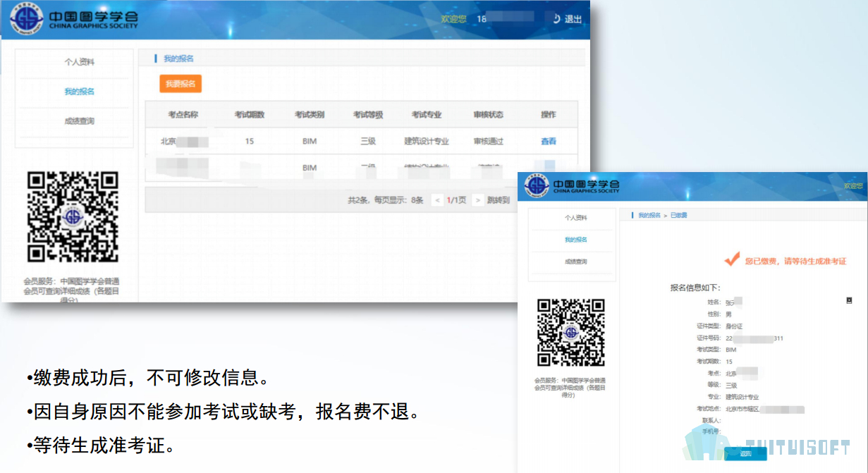Click the next page arrow in pagination
Viewport: 868px width, 473px height.
tap(478, 200)
